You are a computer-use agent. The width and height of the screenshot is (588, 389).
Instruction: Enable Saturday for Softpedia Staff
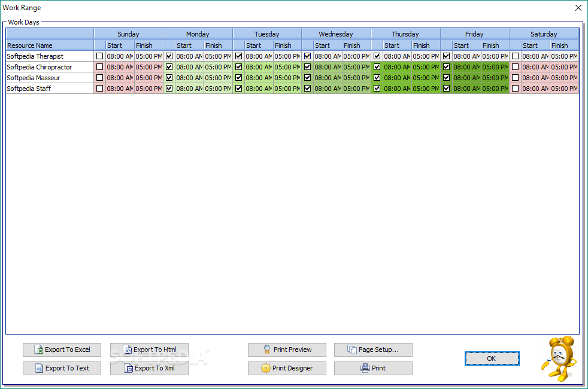tap(516, 89)
